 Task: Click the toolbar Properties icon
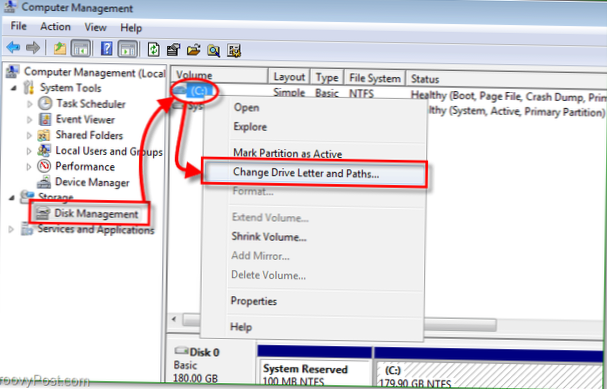click(x=173, y=50)
